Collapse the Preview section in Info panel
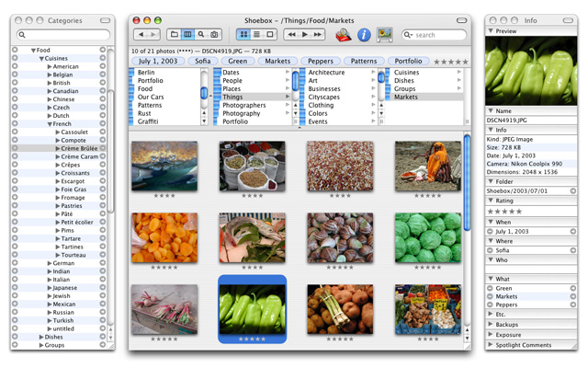588x368 pixels. (492, 30)
